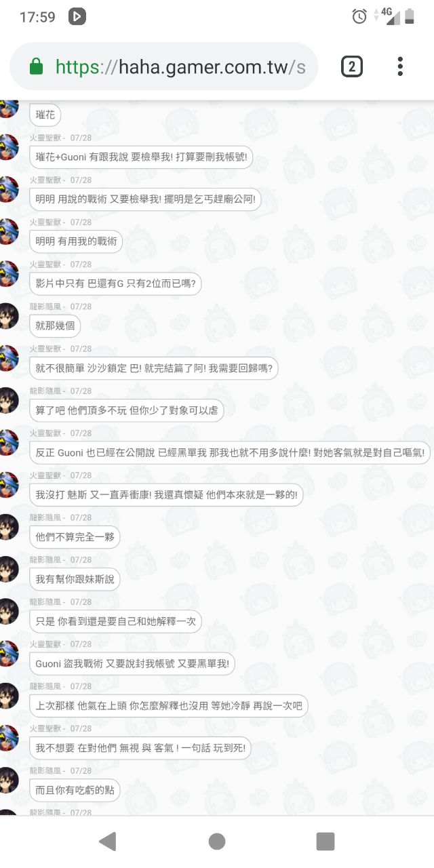Tap the haha.gamer.com.tw address bar
The image size is (434, 868).
(164, 66)
